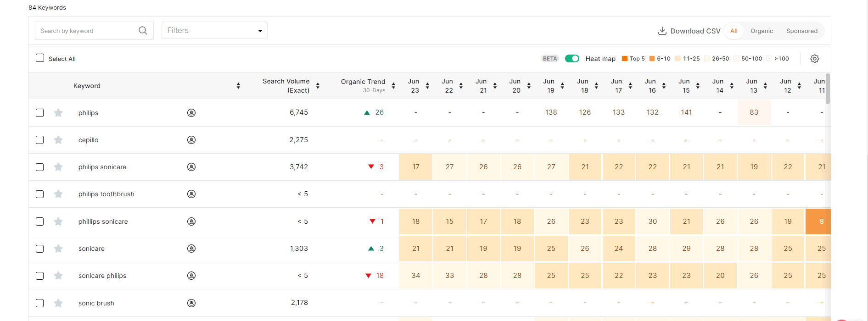Check the sonic brush row checkbox

point(40,303)
